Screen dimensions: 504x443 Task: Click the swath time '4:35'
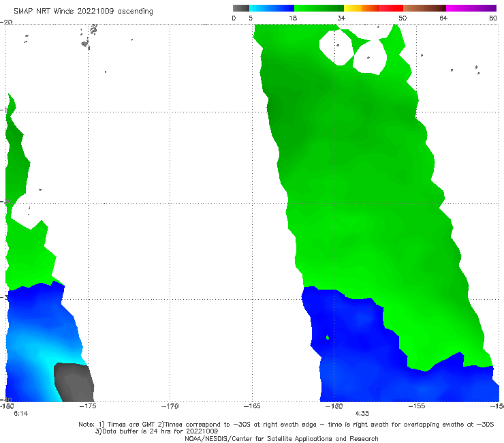362,414
